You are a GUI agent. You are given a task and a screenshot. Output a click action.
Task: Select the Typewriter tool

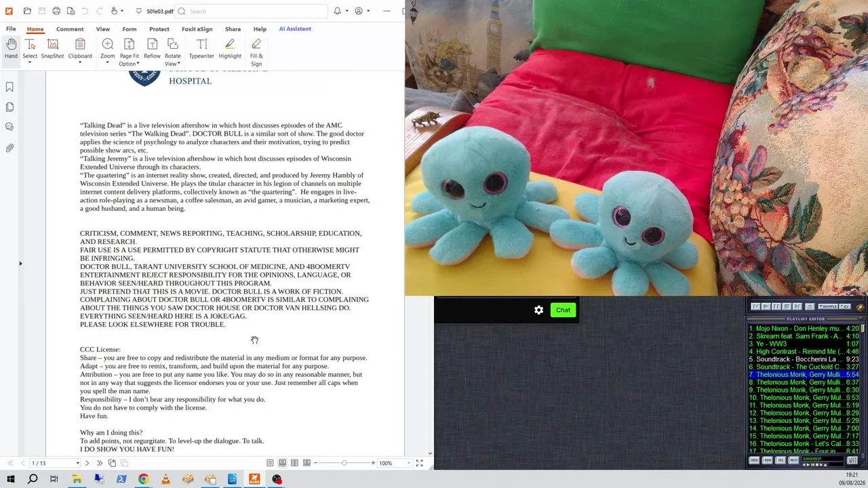201,49
